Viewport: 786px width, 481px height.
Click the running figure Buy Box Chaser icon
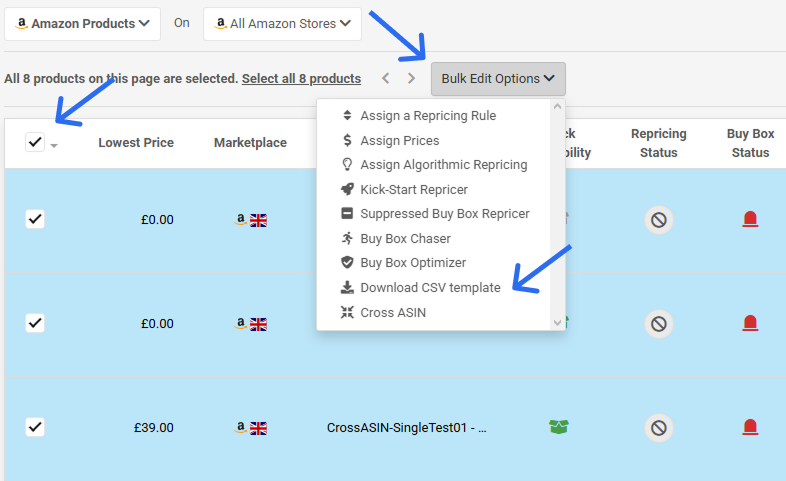tap(347, 238)
